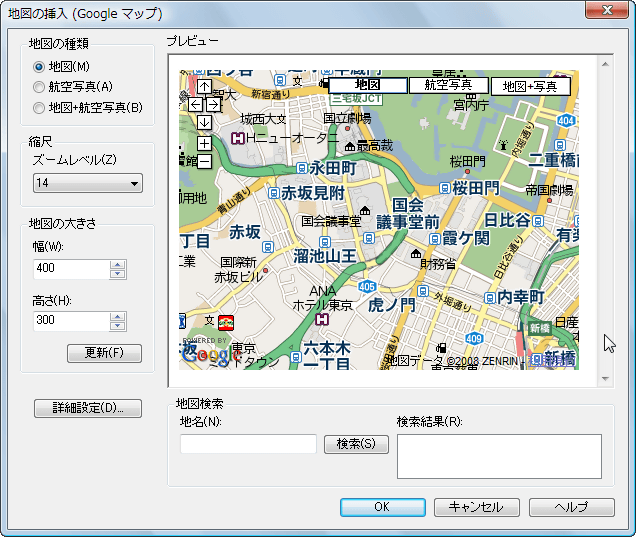Click the 404 route shield on the map
Viewport: 636px width, 537px height.
pyautogui.click(x=565, y=120)
